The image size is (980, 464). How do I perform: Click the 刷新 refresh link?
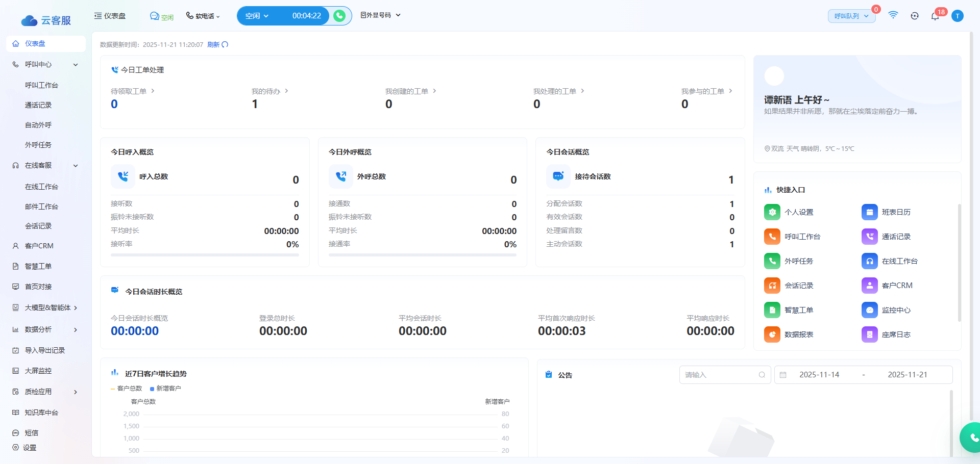(x=217, y=45)
